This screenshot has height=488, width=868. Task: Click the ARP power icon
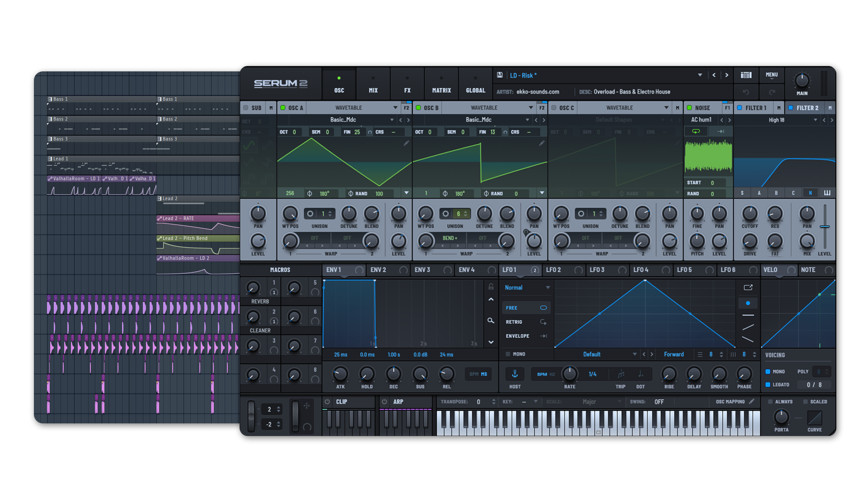[x=384, y=401]
